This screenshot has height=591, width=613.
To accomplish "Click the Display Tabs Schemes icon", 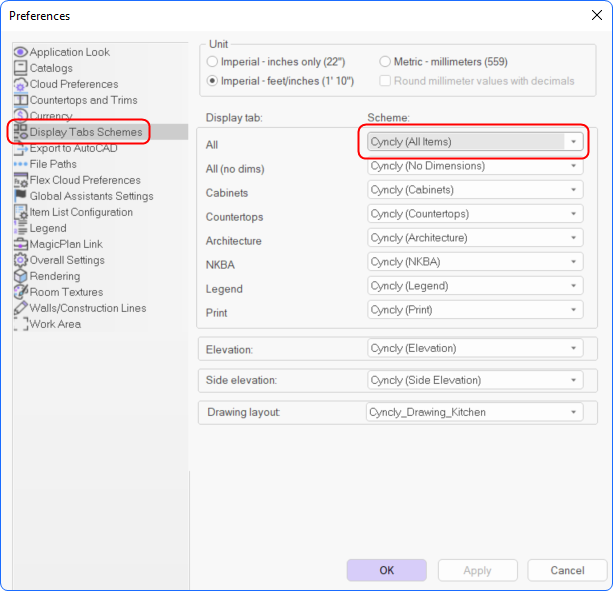I will click(x=21, y=132).
